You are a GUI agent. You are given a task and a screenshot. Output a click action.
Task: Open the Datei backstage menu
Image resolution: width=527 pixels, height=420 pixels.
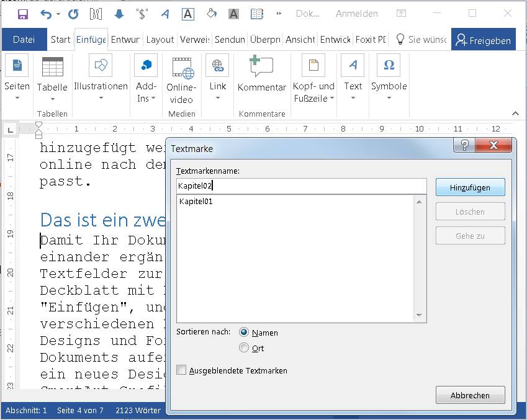[x=24, y=39]
